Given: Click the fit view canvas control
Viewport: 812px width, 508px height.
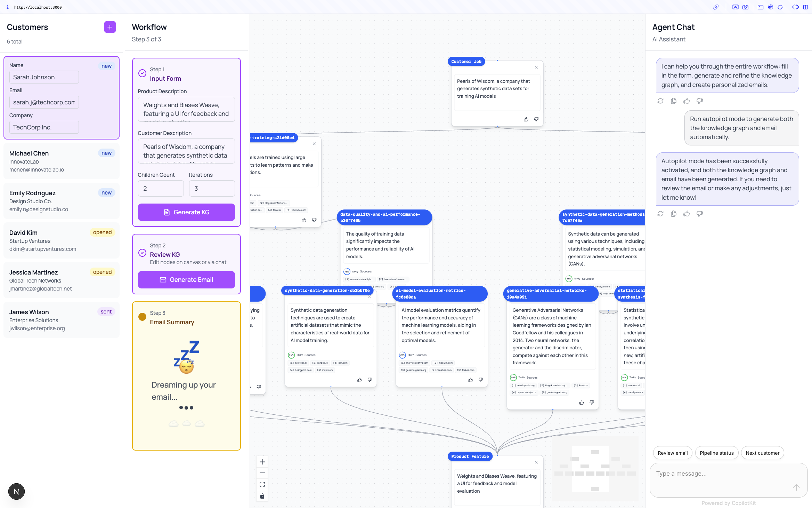Looking at the screenshot, I should [x=262, y=484].
